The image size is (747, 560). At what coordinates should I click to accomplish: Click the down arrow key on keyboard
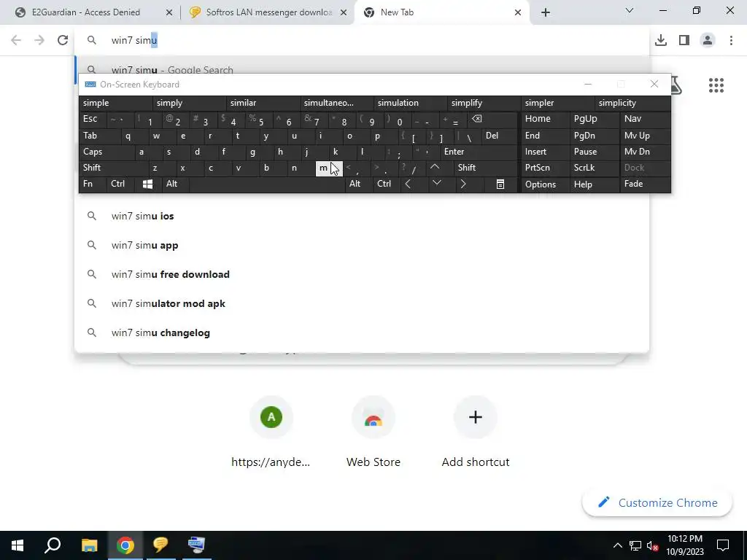pyautogui.click(x=436, y=184)
